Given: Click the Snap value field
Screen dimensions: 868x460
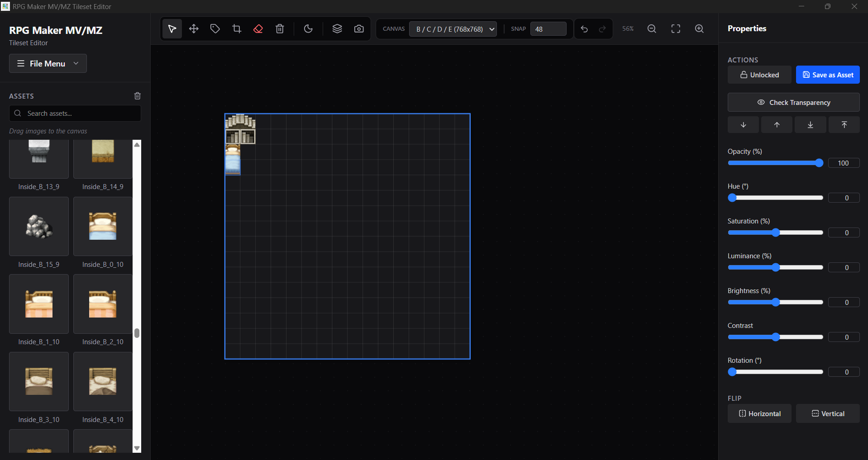Looking at the screenshot, I should point(548,29).
